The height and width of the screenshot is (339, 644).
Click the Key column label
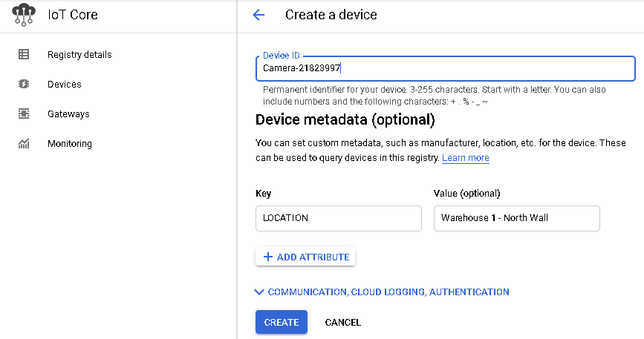[x=263, y=194]
